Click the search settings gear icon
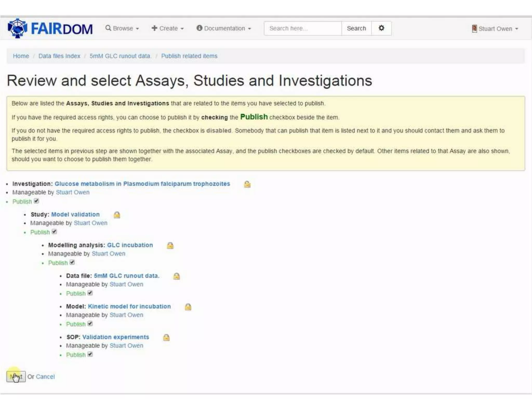This screenshot has width=532, height=399. 381,28
